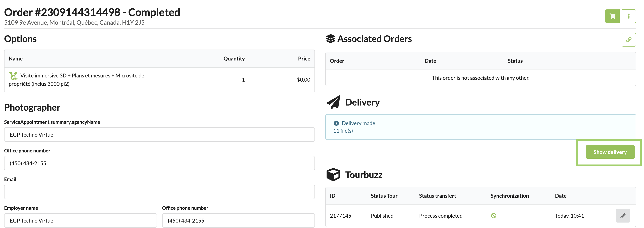Click the empty Email input field

pos(160,192)
